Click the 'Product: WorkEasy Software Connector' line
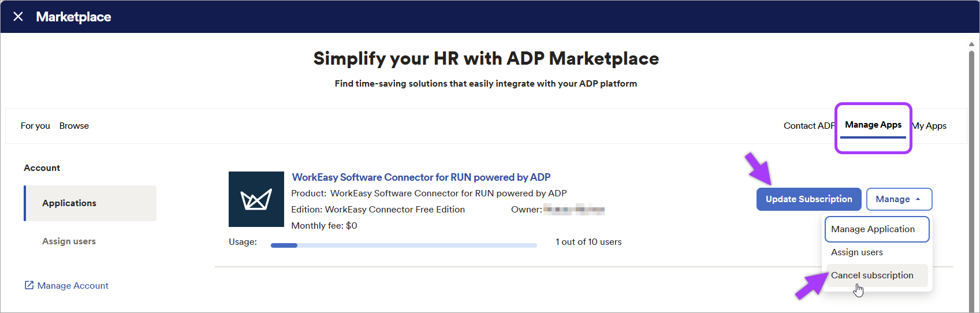Screen dimensions: 980x313 click(x=428, y=193)
